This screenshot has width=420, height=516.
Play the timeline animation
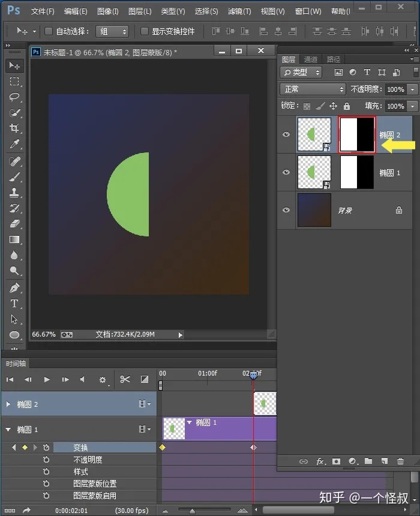47,379
